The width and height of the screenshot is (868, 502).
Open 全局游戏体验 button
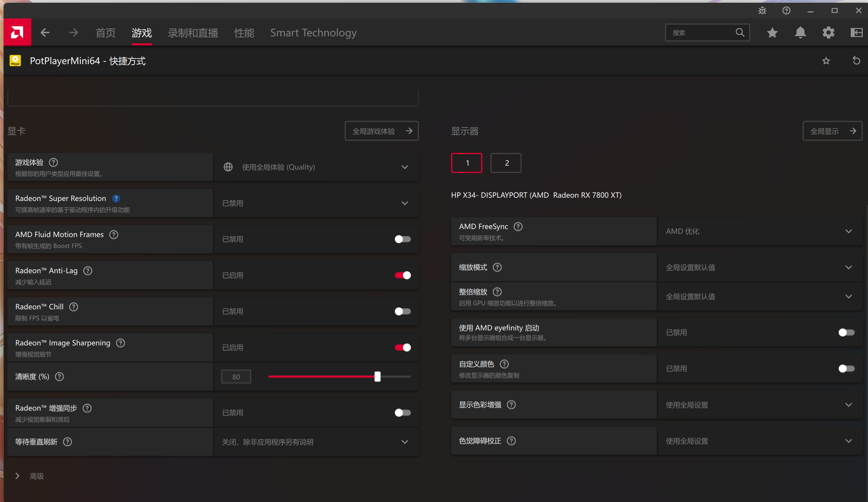click(x=382, y=131)
